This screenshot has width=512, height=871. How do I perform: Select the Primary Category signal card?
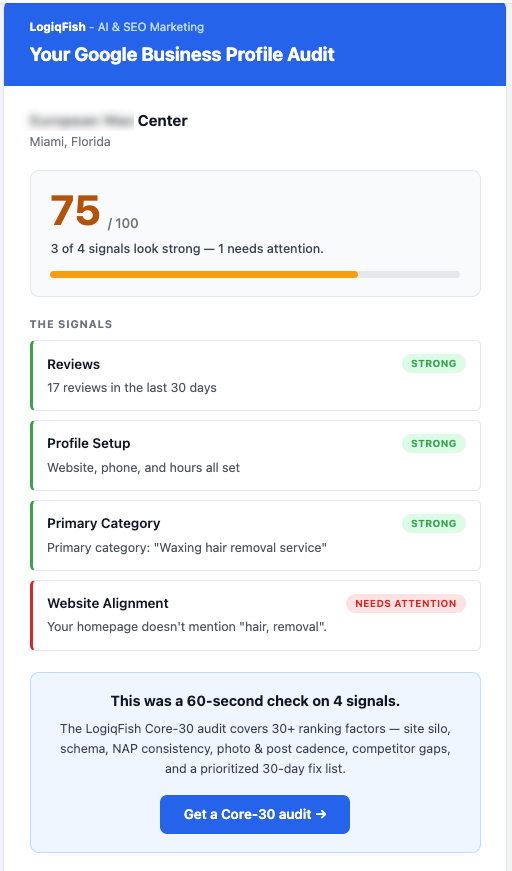click(x=255, y=535)
